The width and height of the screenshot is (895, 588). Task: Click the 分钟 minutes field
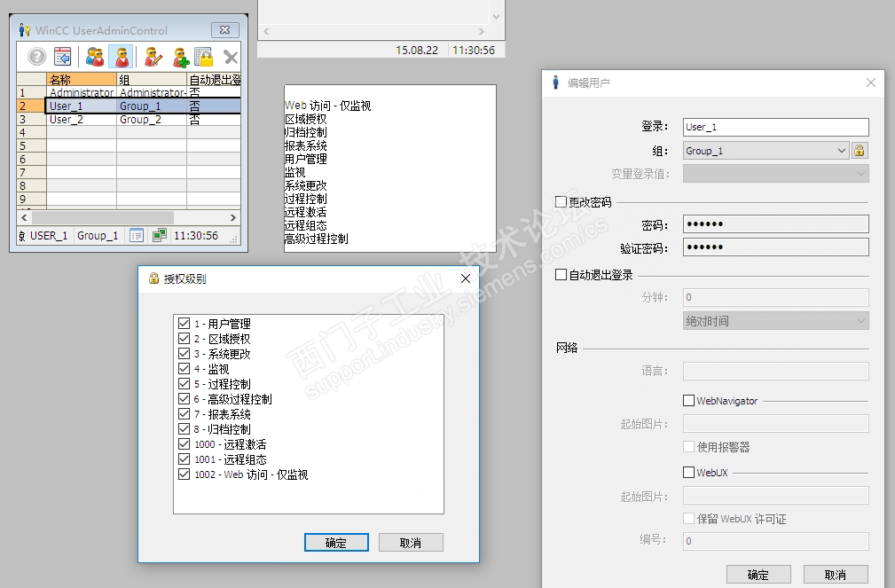(776, 297)
